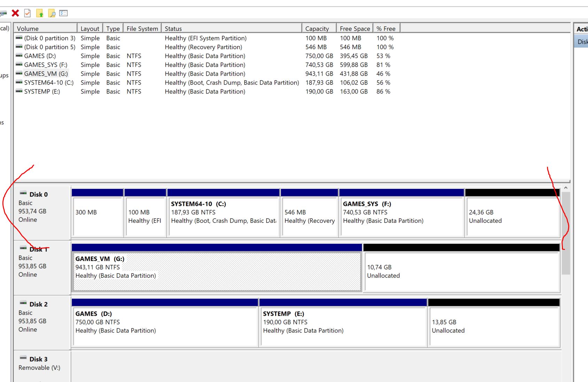Sort by the Free Space column header

tap(355, 29)
